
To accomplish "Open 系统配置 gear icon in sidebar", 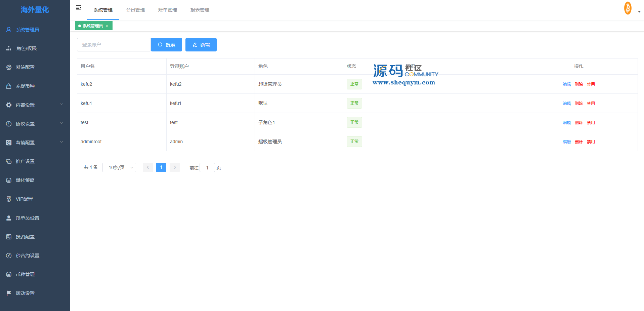I will 9,67.
